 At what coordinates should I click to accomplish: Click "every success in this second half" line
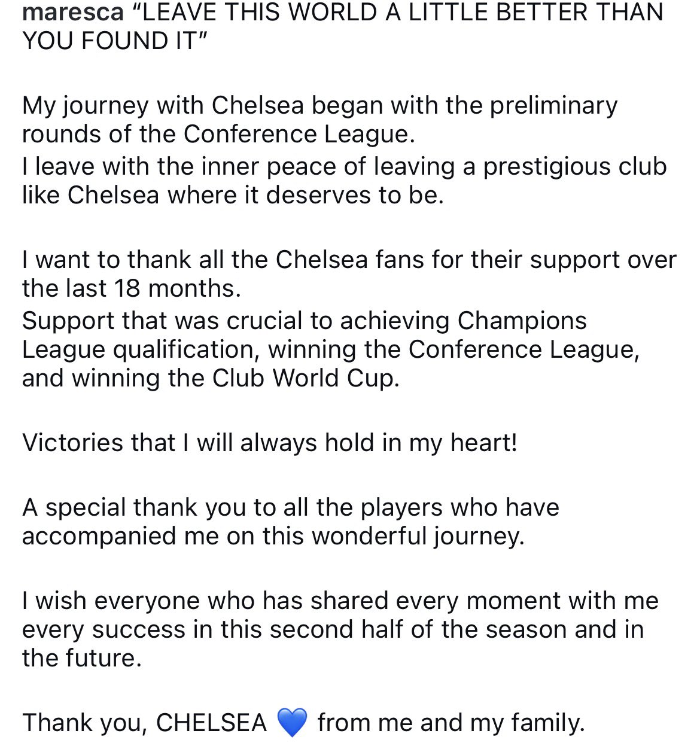point(333,629)
